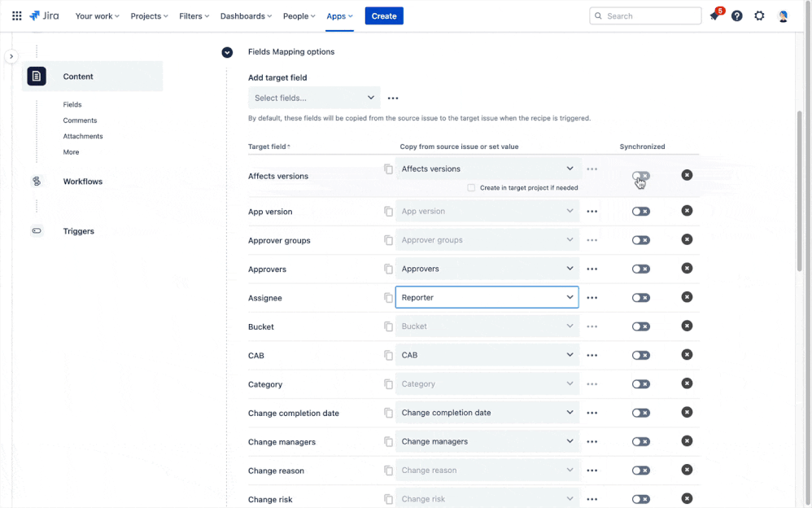This screenshot has width=812, height=508.
Task: Open the 'Select fields...' dropdown
Action: point(314,97)
